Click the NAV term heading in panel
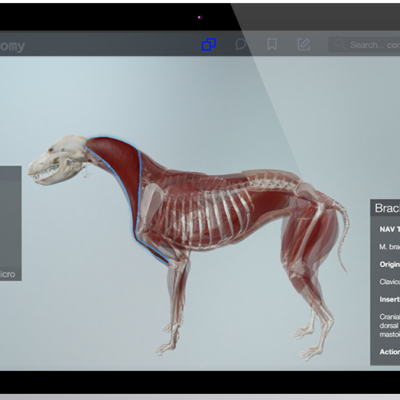 point(390,229)
